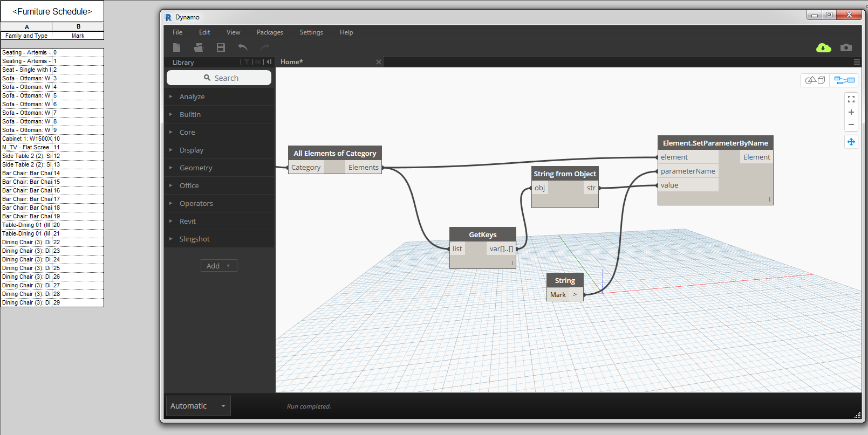The width and height of the screenshot is (868, 435).
Task: Click the library list layout icon
Action: [x=258, y=62]
